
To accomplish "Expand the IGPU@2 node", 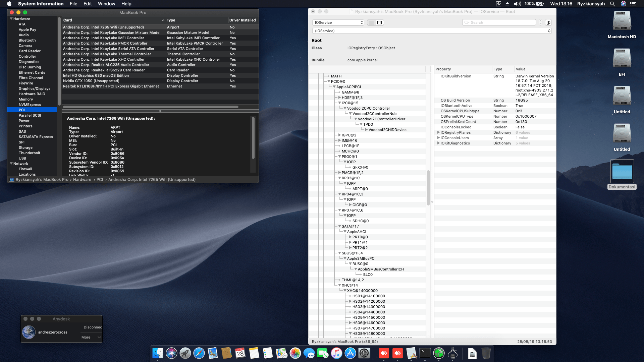I will coord(339,135).
